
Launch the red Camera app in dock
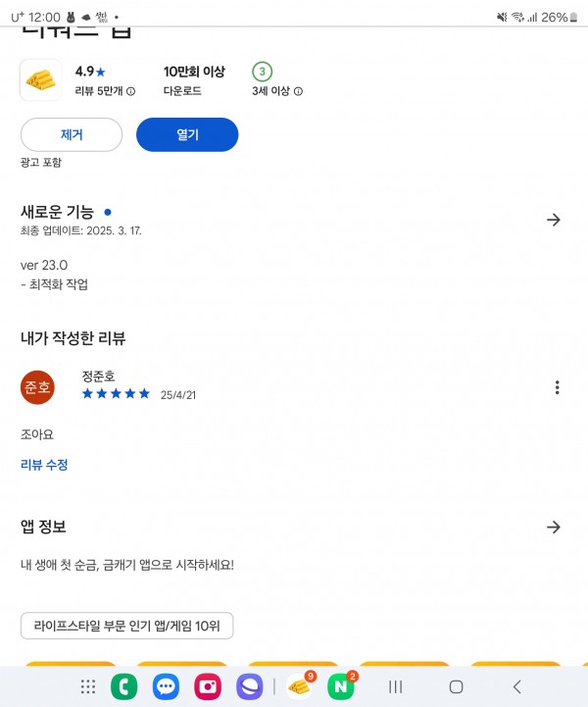point(208,686)
